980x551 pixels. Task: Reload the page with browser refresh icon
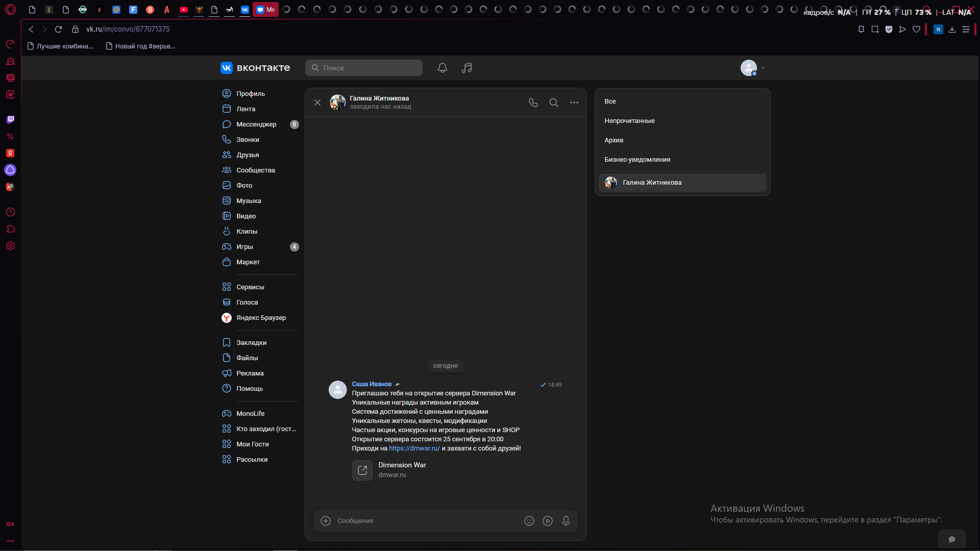pyautogui.click(x=58, y=30)
